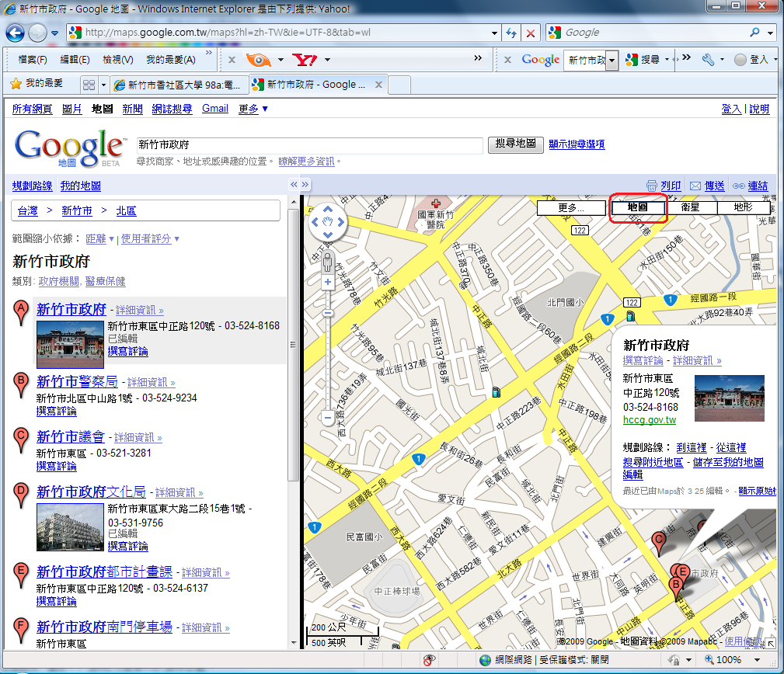Switch map view to 地形 terrain

[743, 208]
